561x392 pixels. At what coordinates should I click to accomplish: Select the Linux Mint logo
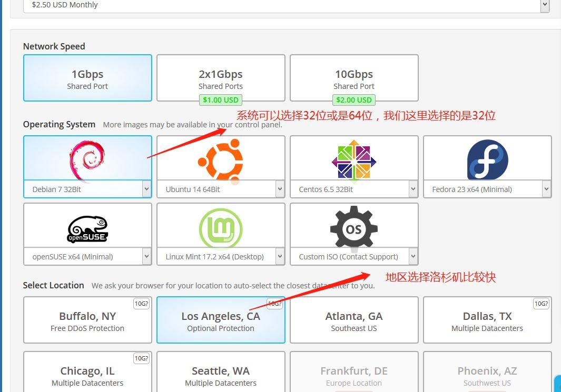point(221,229)
